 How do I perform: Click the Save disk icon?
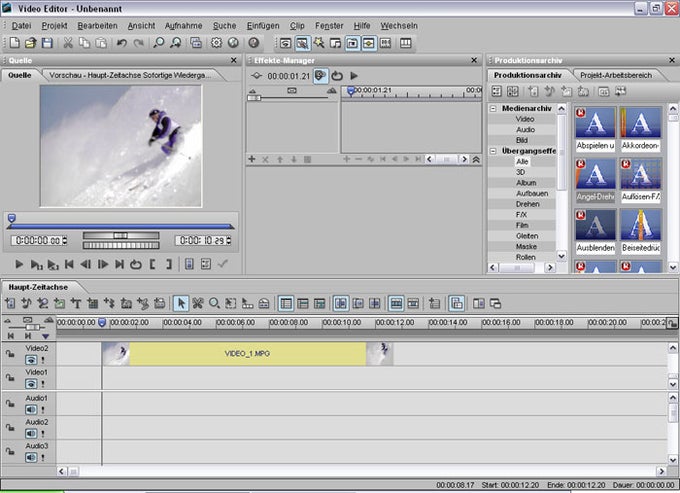[47, 43]
